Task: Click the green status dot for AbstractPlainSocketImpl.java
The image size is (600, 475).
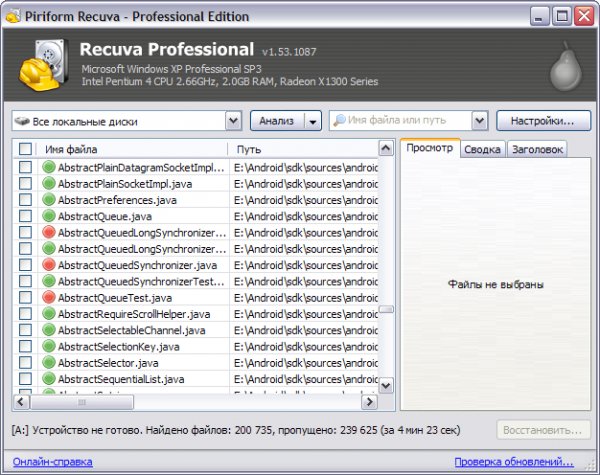Action: (49, 183)
